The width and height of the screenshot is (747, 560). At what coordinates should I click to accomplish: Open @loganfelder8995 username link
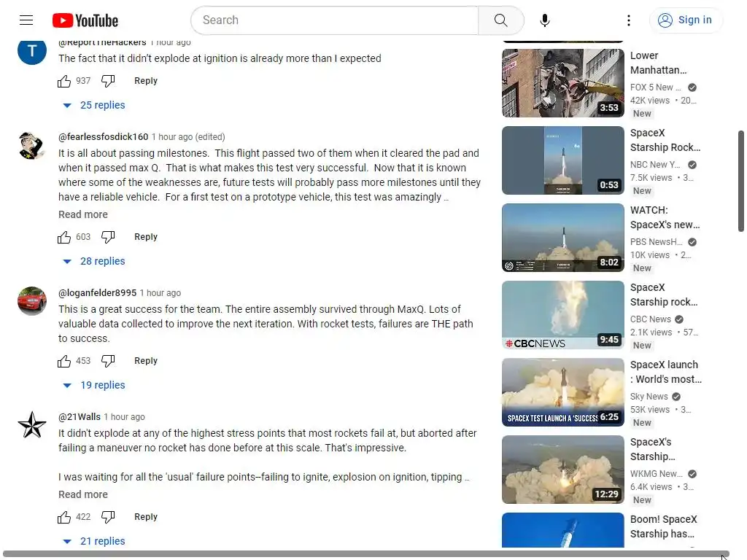pos(97,293)
